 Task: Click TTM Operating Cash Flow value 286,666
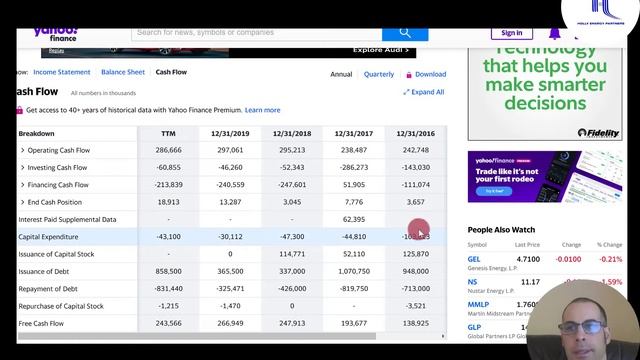click(x=168, y=150)
